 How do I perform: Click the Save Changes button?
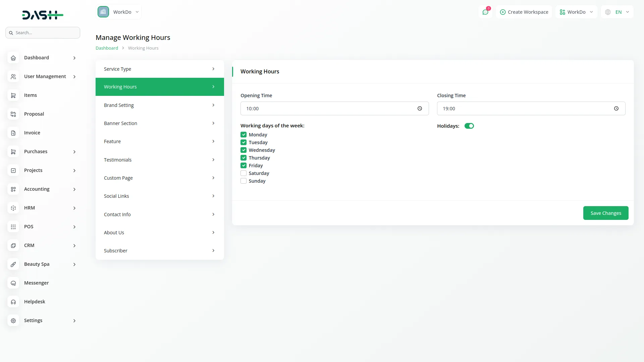[605, 213]
